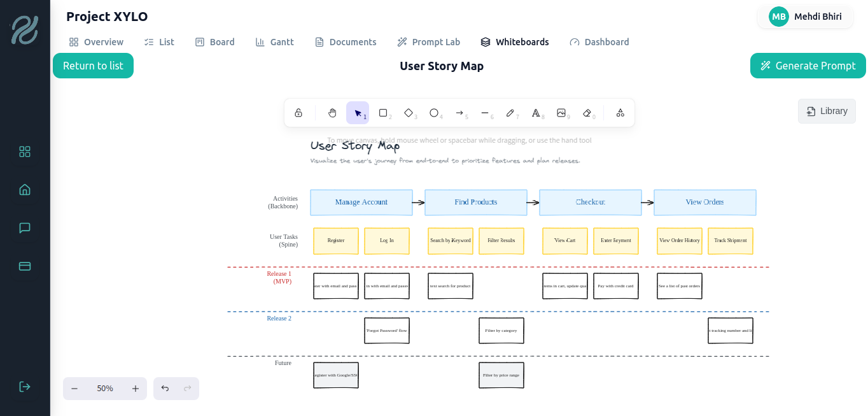The image size is (868, 416).
Task: Open the Documents section
Action: coord(346,42)
